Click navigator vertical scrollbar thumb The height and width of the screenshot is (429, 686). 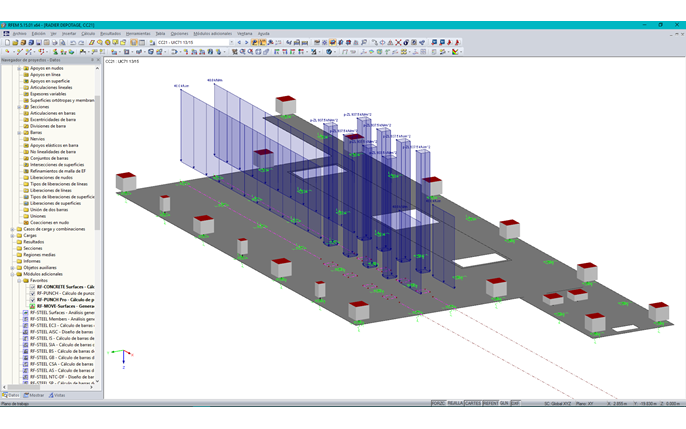click(x=97, y=162)
